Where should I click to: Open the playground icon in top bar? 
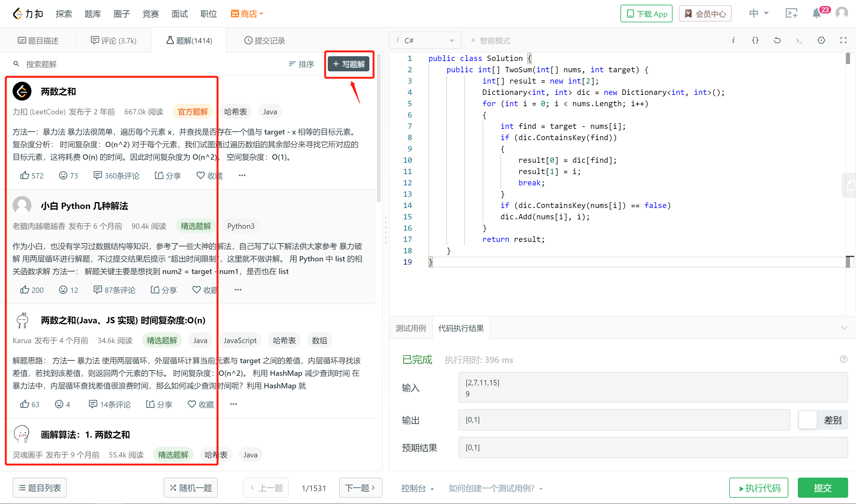tap(791, 14)
